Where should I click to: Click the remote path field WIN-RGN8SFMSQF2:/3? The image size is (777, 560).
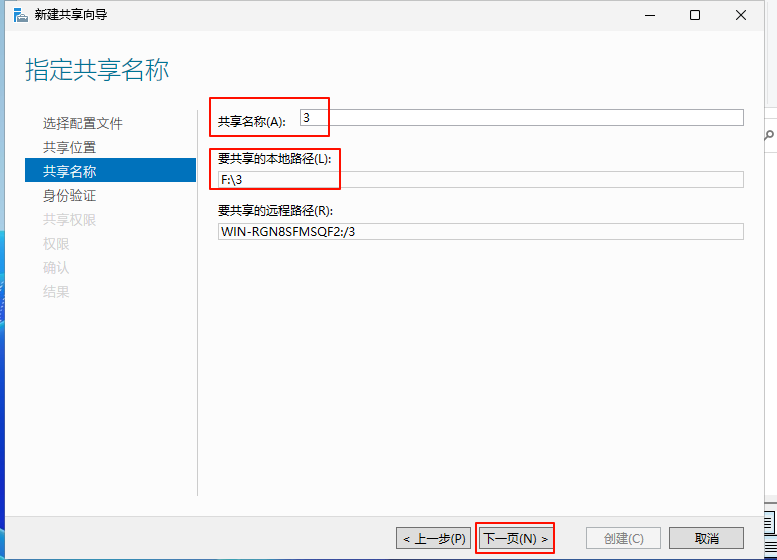[480, 232]
